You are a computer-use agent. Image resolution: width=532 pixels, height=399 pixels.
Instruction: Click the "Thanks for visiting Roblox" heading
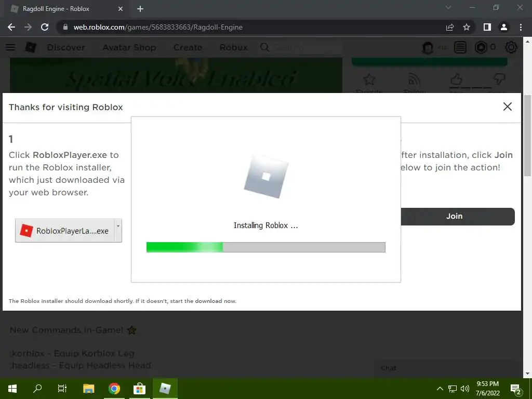click(x=66, y=107)
